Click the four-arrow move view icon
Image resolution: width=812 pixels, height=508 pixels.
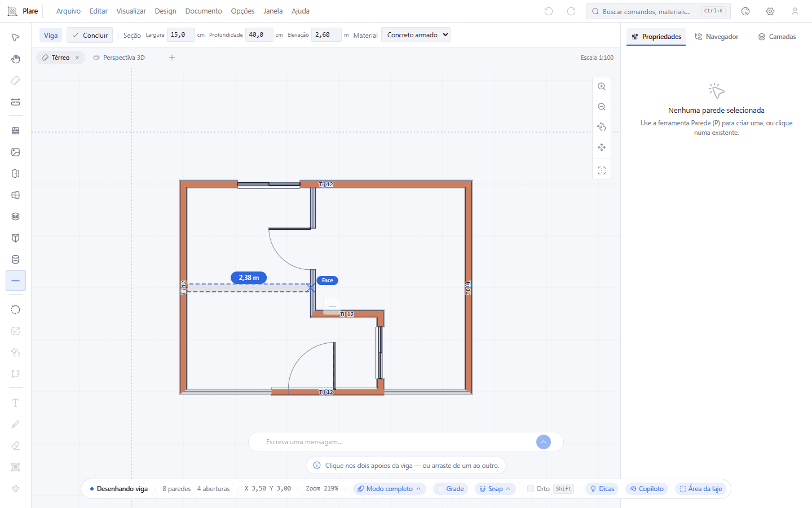(x=602, y=147)
